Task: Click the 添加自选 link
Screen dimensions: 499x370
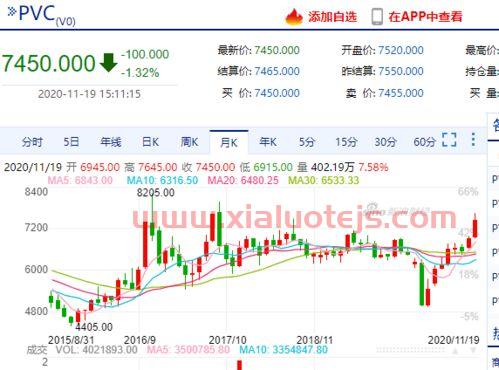Action: coord(332,17)
